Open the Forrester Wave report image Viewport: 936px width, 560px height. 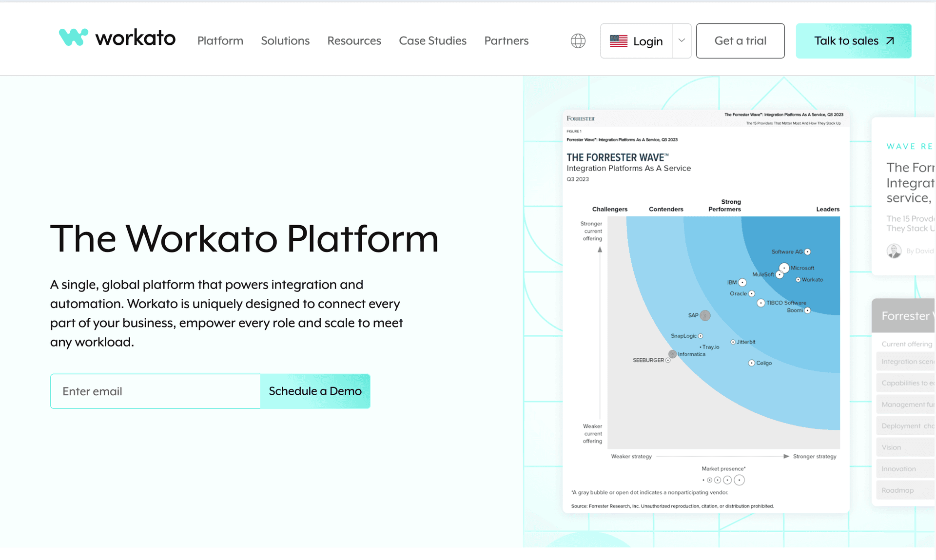(706, 312)
